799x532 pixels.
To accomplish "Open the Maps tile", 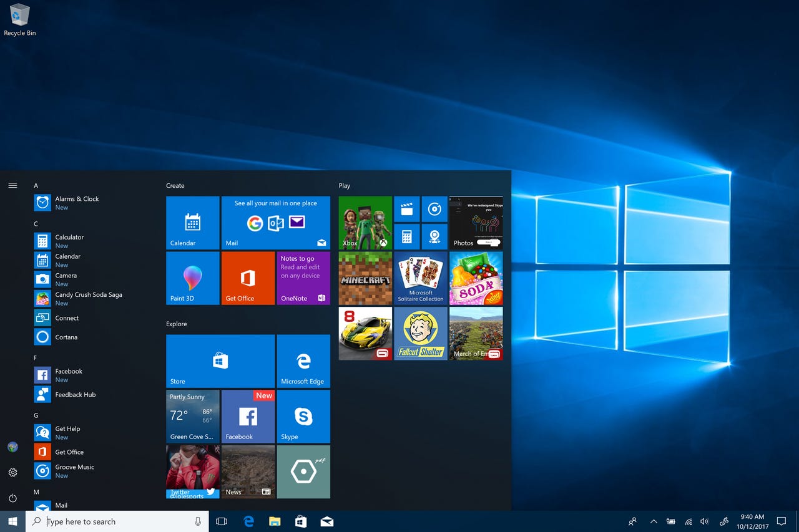I will coord(434,236).
